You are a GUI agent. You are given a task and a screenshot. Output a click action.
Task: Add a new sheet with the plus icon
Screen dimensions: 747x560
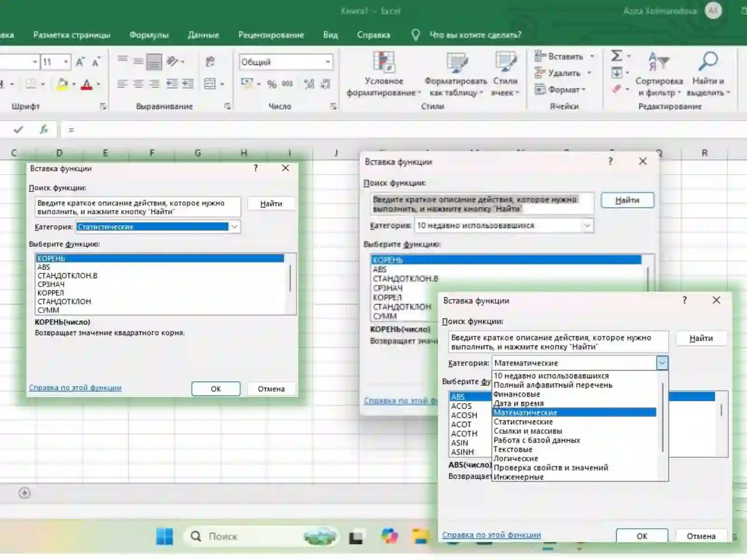coord(24,493)
